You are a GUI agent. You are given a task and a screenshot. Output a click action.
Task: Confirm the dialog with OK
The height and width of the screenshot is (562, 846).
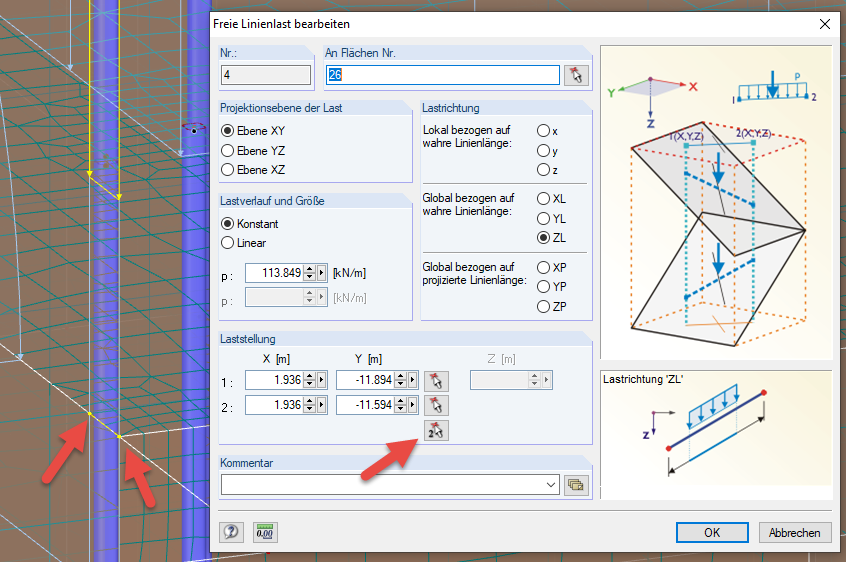pos(712,532)
